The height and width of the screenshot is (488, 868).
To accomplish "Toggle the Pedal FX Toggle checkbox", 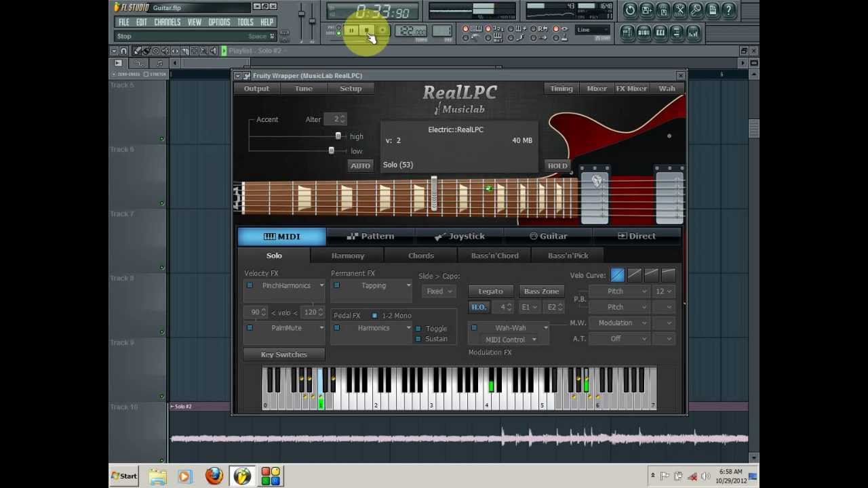I will [x=418, y=329].
